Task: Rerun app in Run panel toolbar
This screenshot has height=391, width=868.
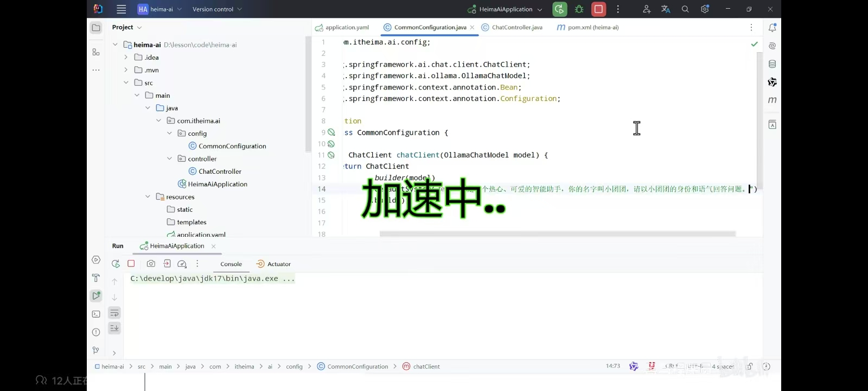Action: [x=116, y=264]
